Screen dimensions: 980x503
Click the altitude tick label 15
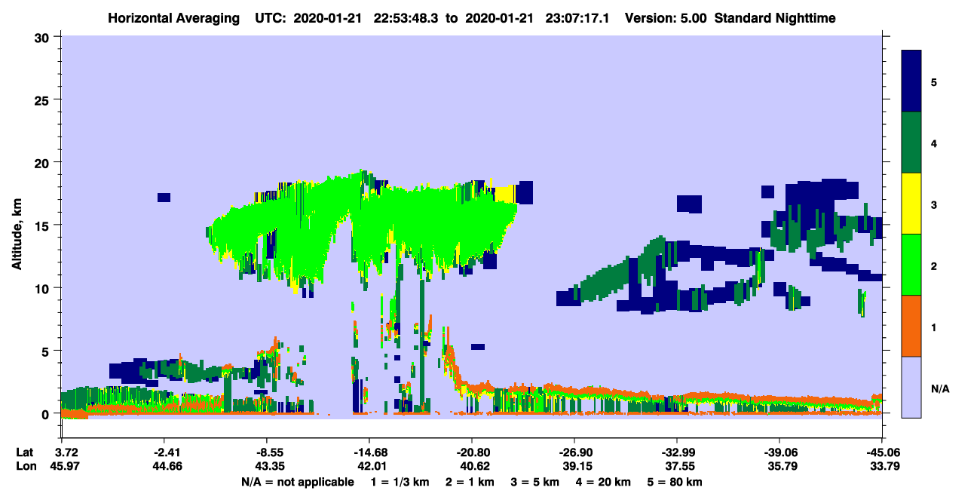44,225
